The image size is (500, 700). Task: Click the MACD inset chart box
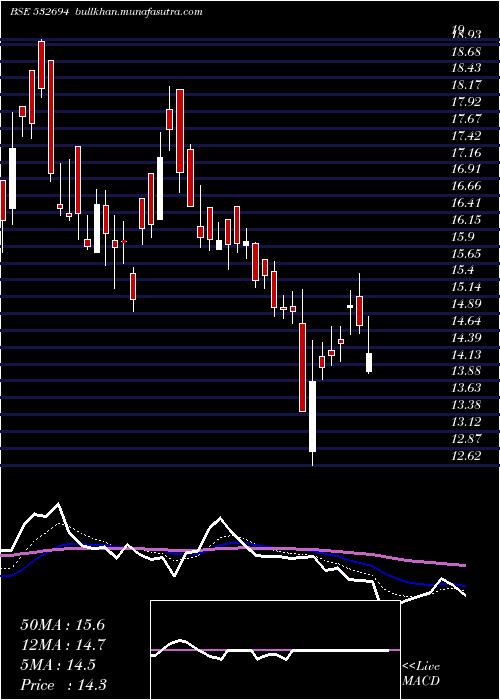tap(275, 650)
